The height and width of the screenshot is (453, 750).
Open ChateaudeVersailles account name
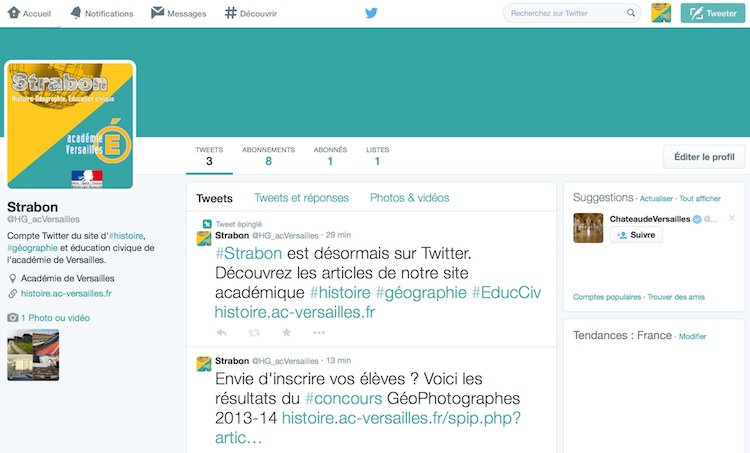[x=650, y=219]
